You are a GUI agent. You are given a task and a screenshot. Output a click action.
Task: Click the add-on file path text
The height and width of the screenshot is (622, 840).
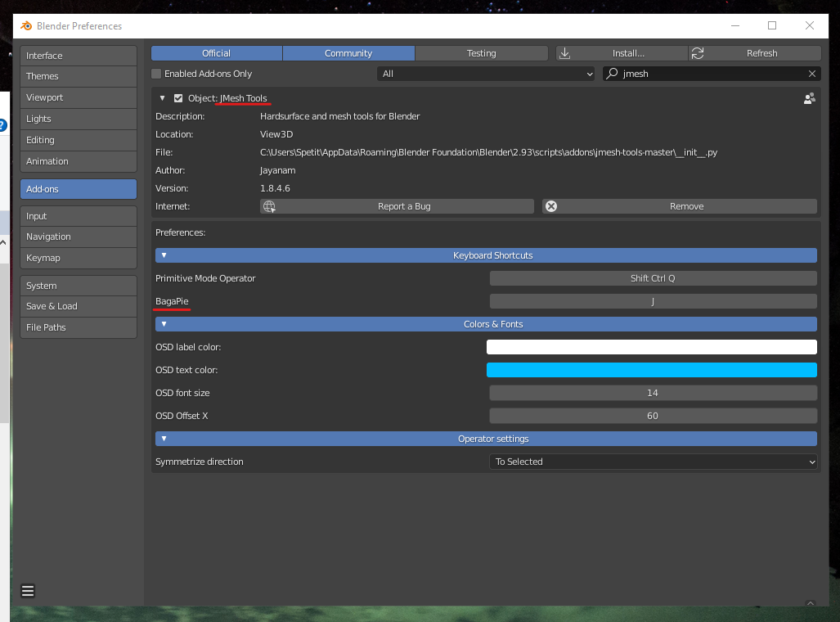point(488,152)
